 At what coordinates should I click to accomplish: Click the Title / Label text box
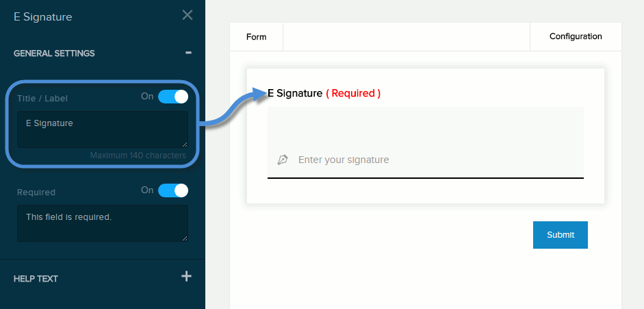tap(103, 129)
